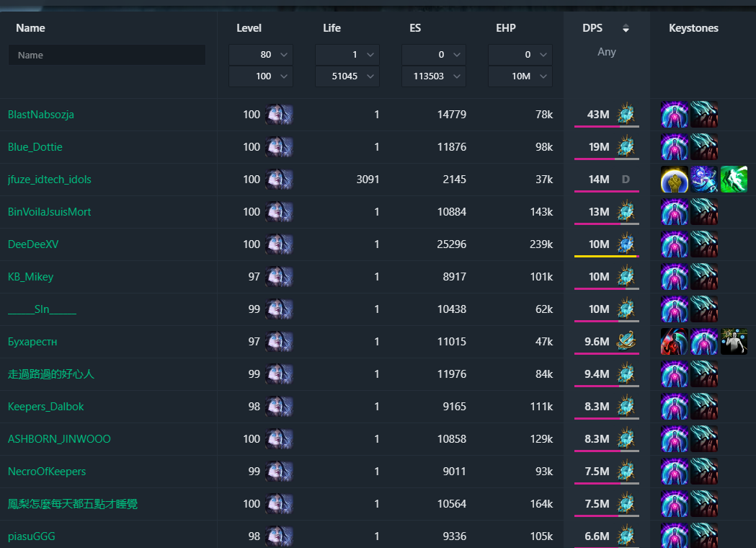Sort by the Life column header

point(332,28)
